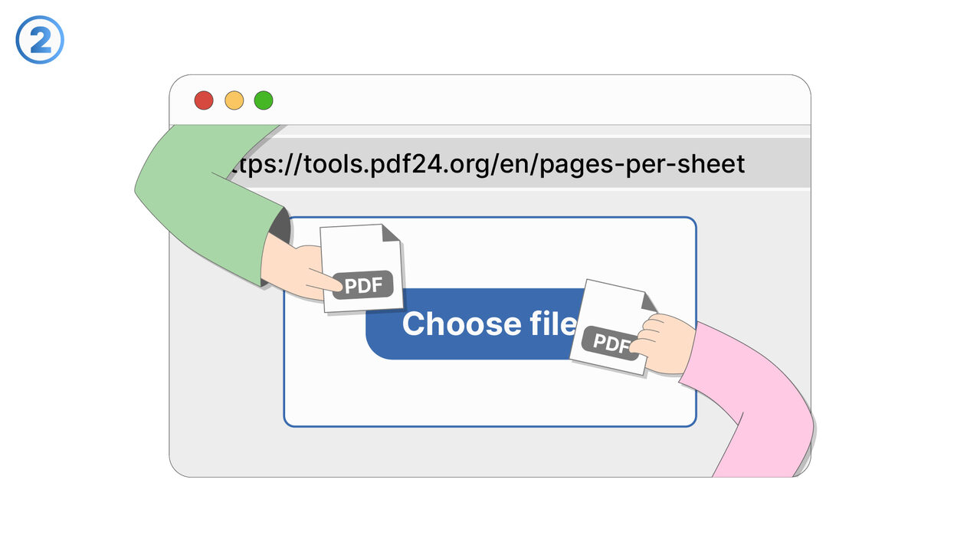This screenshot has width=980, height=552.
Task: Click the tools.pdf24.org address bar
Action: [490, 163]
